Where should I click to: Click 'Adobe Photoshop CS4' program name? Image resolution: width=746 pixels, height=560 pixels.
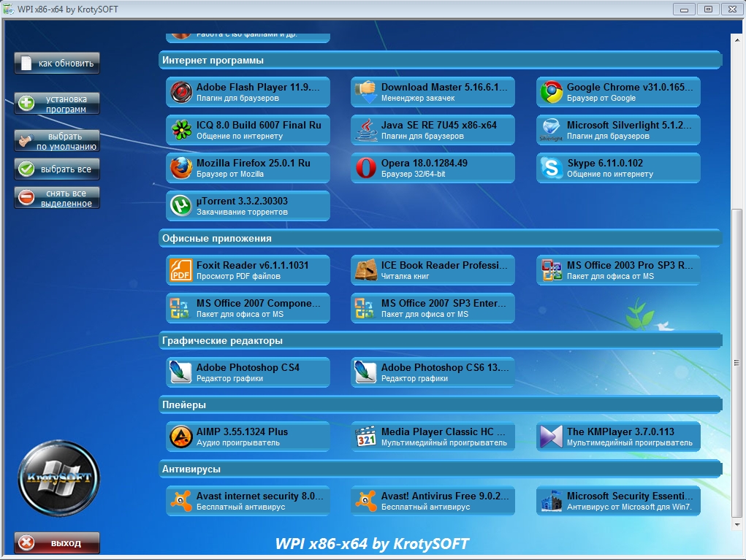click(248, 367)
